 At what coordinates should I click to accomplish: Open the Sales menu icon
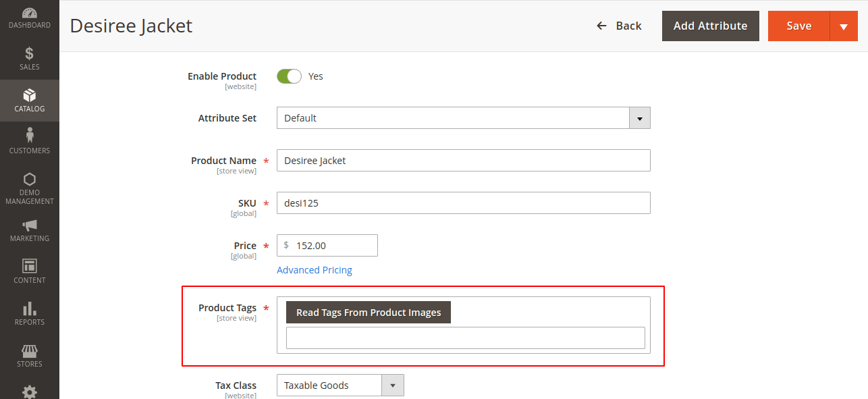29,54
